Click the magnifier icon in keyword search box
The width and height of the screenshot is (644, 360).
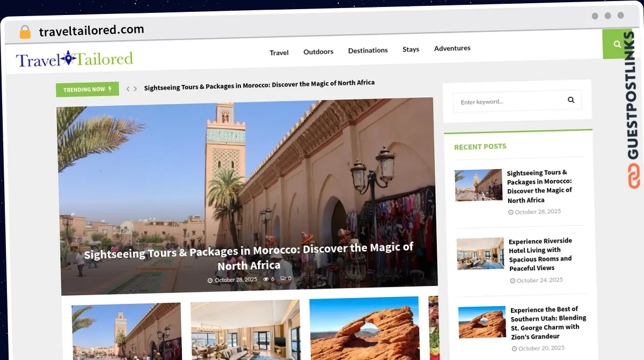pos(571,100)
